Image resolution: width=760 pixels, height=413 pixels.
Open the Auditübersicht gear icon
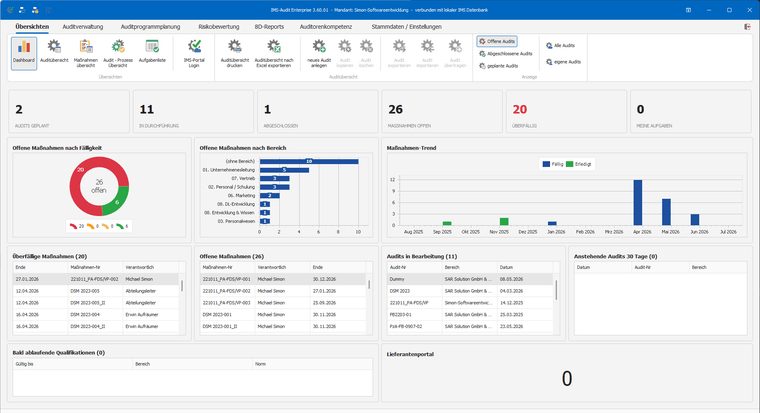click(54, 47)
